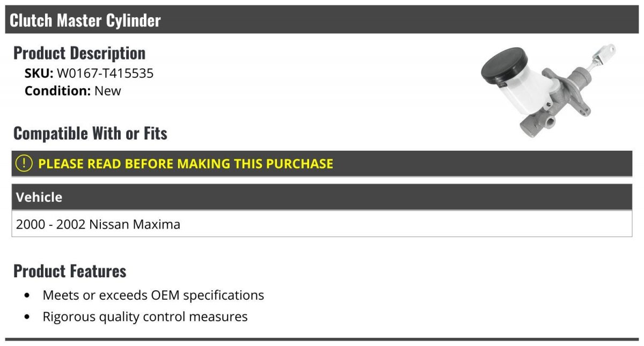The width and height of the screenshot is (644, 346).
Task: Click the dark divider line at page bottom
Action: [x=322, y=339]
